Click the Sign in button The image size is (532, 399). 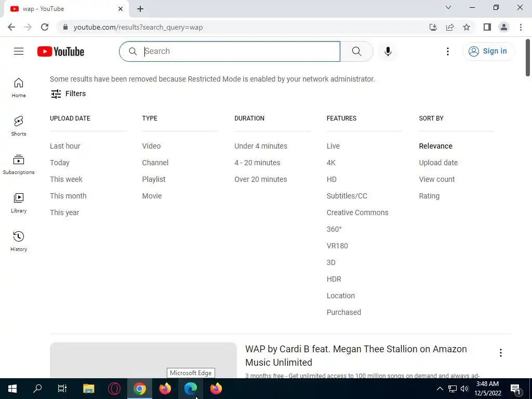[x=488, y=51]
